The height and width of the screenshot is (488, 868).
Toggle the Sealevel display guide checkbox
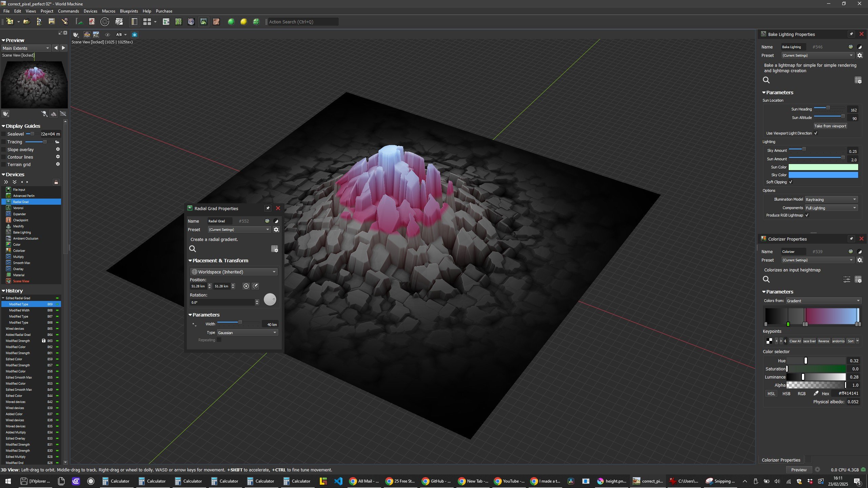tap(4, 134)
